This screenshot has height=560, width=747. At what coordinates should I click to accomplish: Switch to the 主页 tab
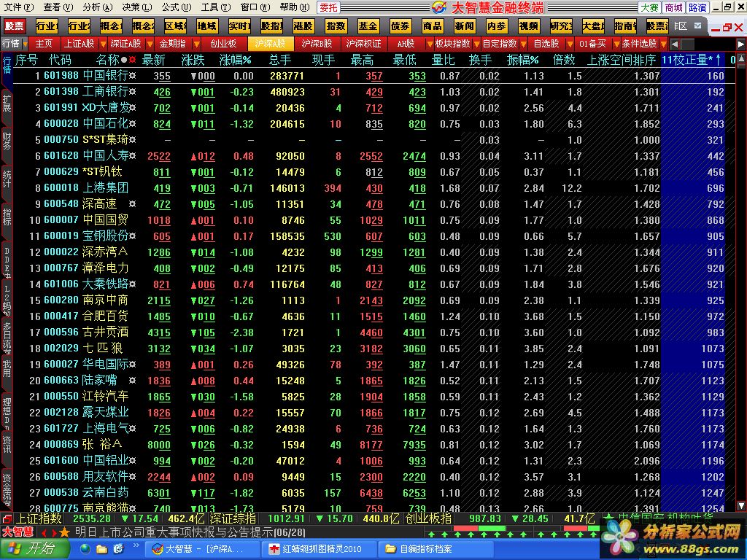[43, 44]
